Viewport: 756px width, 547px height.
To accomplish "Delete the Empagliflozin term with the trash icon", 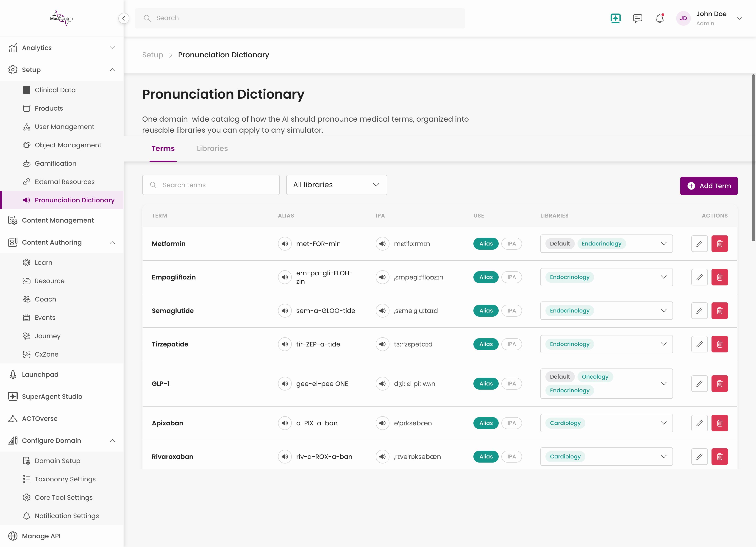I will tap(720, 277).
